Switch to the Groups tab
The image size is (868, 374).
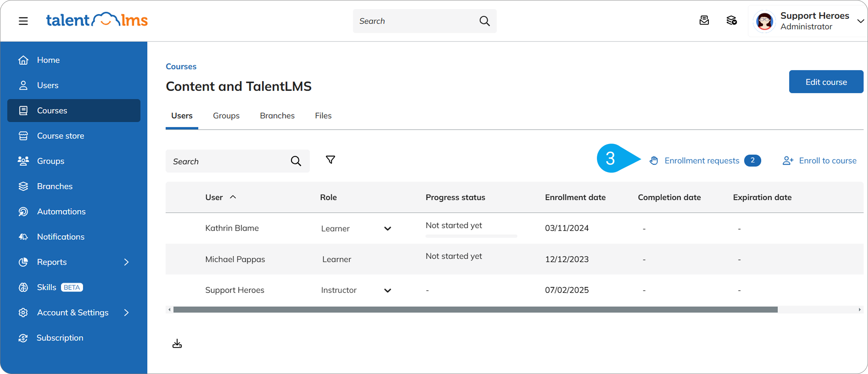click(x=226, y=116)
